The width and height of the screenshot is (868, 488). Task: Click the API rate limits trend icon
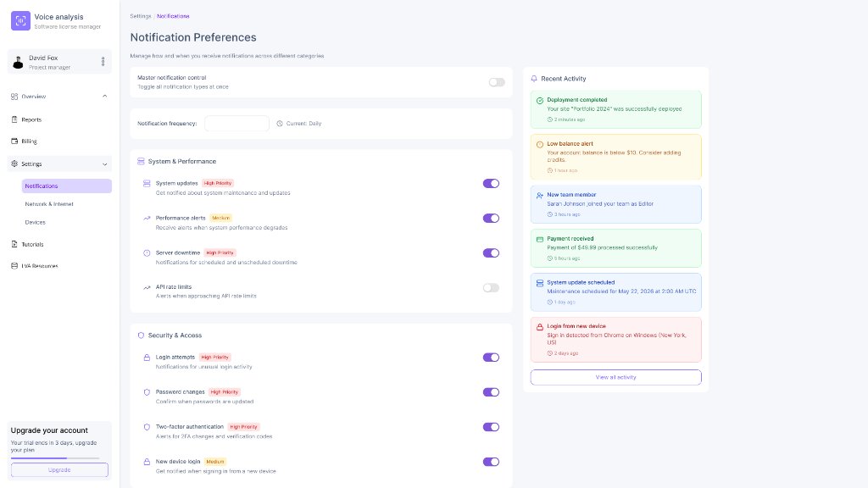coord(147,287)
